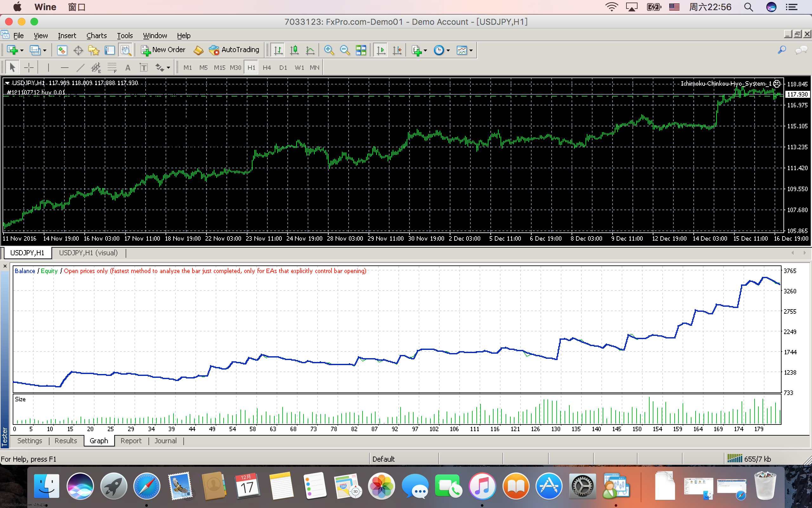Click the connection status 655/7 kb

[x=749, y=458]
